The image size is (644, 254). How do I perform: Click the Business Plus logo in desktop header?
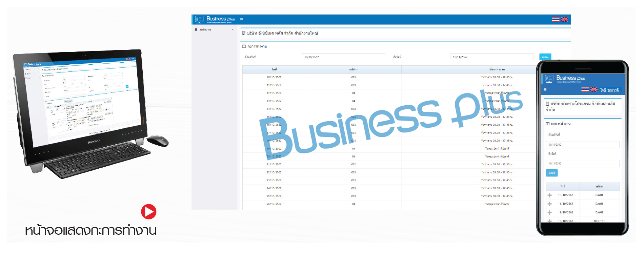pyautogui.click(x=215, y=19)
